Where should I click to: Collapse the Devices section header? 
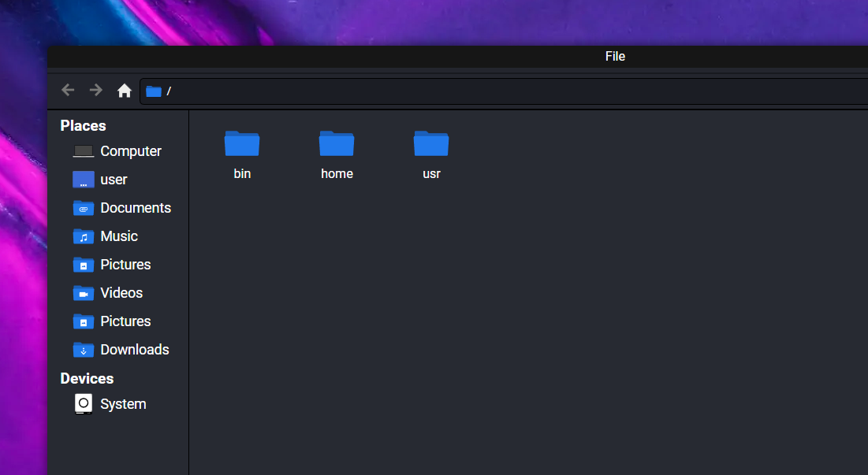[87, 378]
